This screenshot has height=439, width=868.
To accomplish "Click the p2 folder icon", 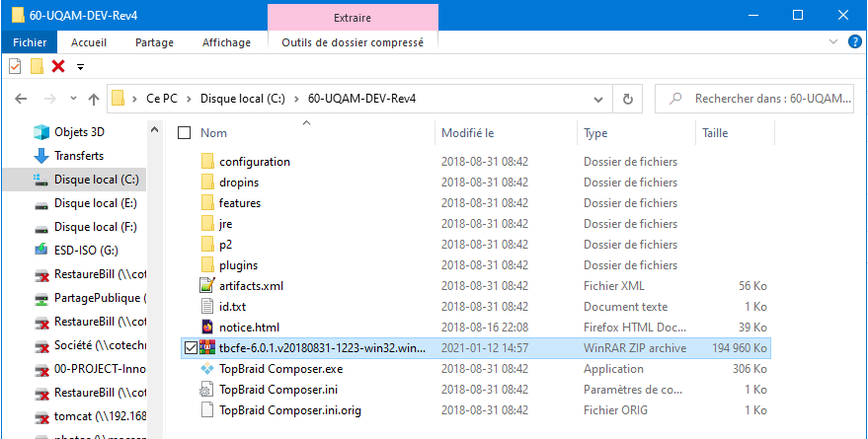I will [207, 245].
